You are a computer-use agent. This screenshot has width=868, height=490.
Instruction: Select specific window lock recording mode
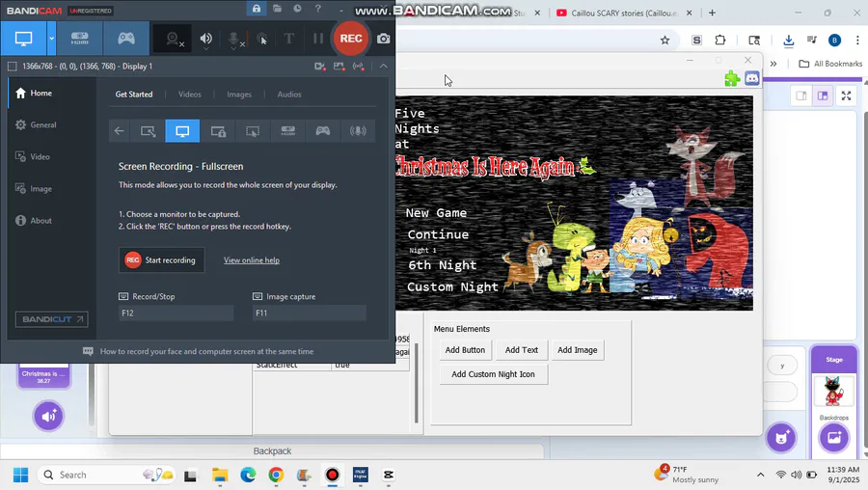tap(218, 131)
